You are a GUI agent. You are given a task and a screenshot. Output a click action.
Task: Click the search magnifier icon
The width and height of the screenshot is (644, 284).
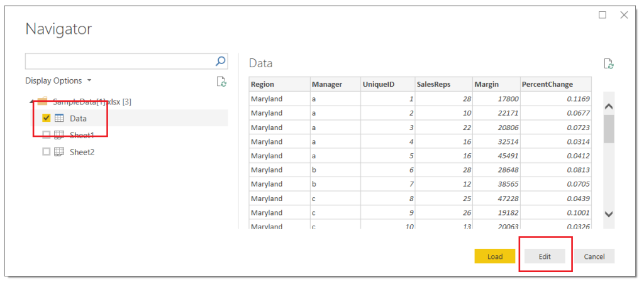pos(221,61)
